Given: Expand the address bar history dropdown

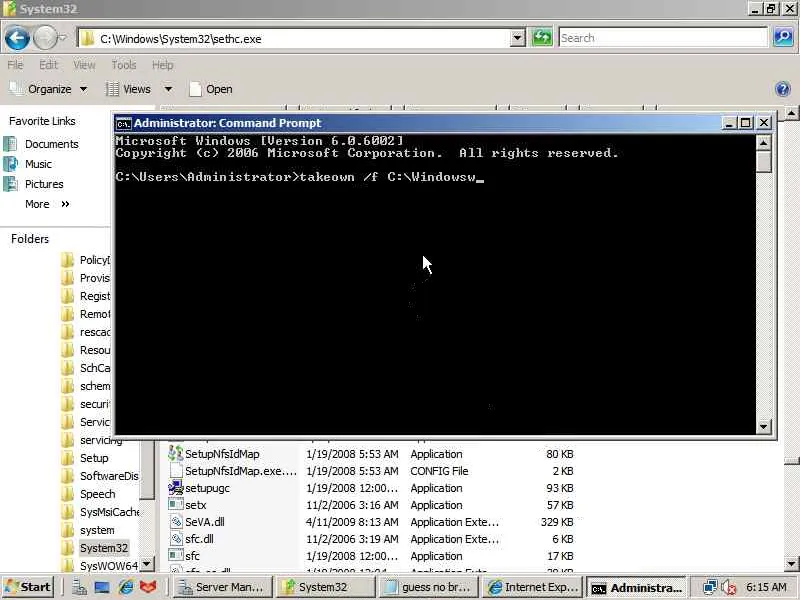Looking at the screenshot, I should tap(517, 38).
